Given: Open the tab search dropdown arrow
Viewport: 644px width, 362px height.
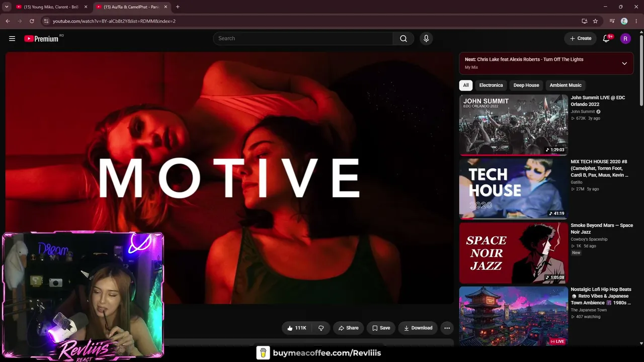Looking at the screenshot, I should click(7, 7).
